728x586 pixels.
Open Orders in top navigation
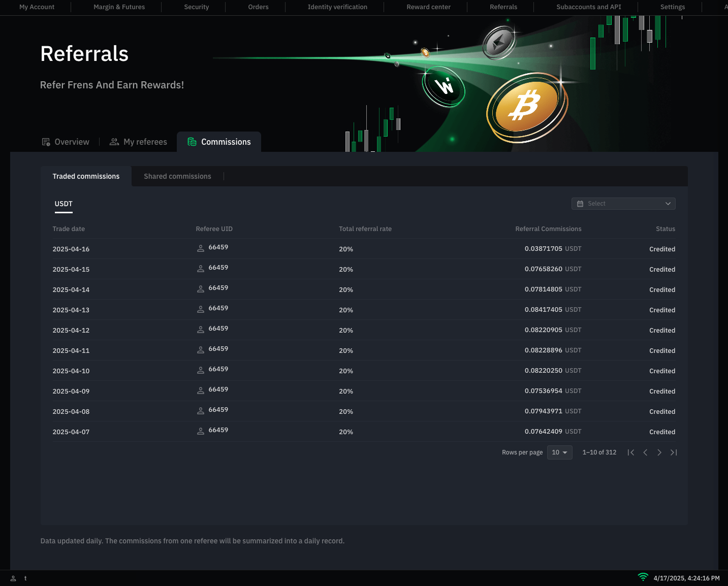coord(258,7)
